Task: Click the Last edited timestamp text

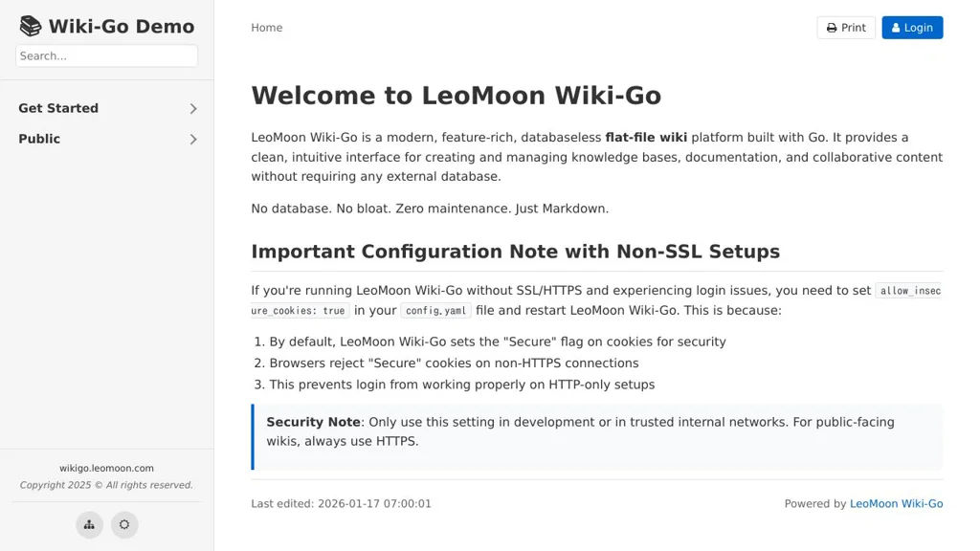Action: (341, 503)
